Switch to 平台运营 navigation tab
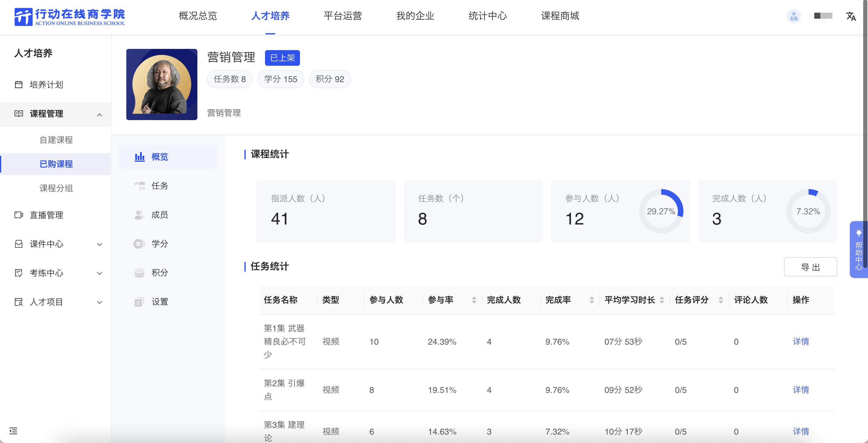 point(343,16)
